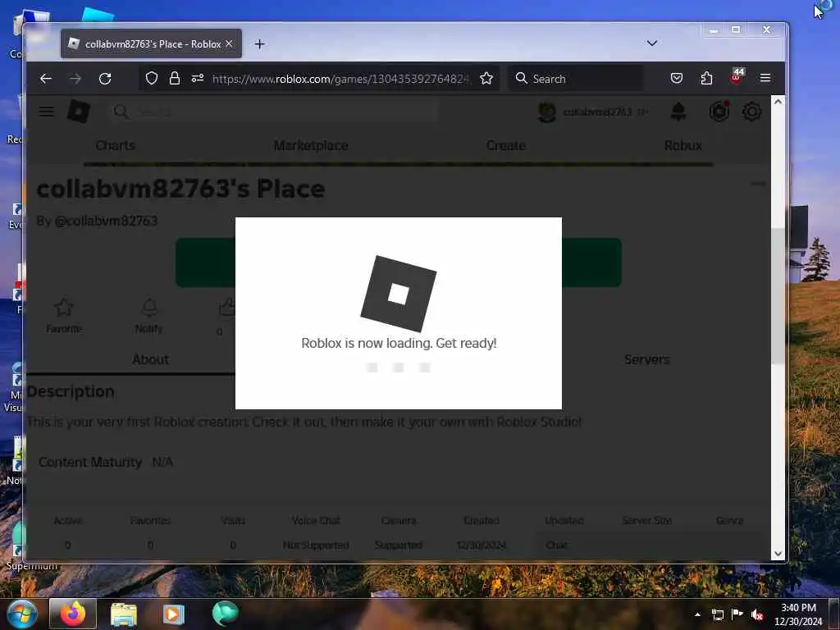
Task: Click scrollbar down arrow in browser
Action: click(778, 554)
